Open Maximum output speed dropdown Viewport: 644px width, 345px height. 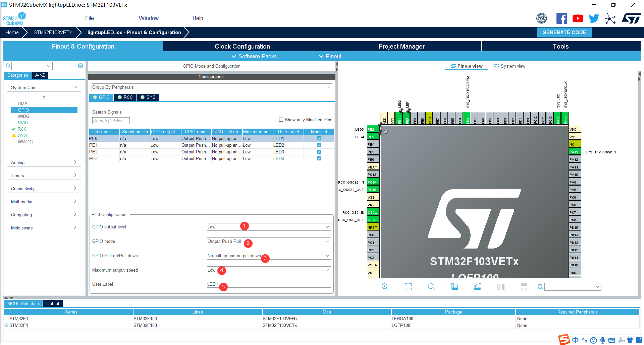pyautogui.click(x=269, y=270)
